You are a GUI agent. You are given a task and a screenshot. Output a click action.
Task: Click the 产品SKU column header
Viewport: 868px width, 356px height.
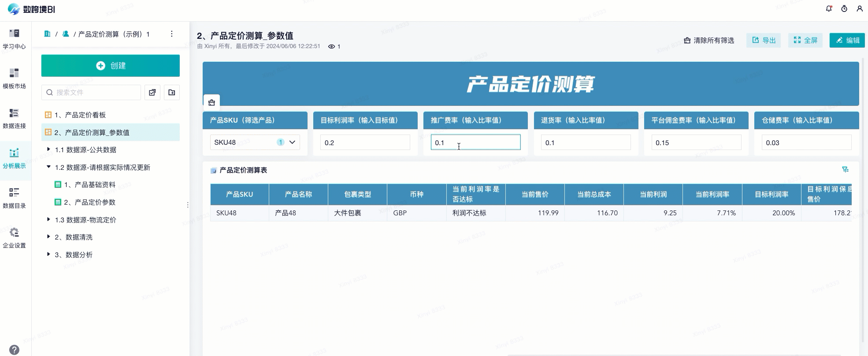[x=240, y=195]
